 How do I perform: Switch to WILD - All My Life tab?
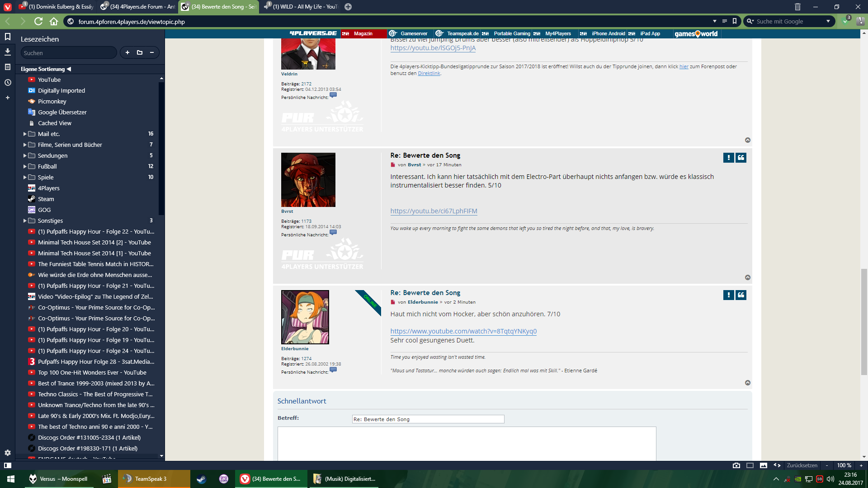click(x=301, y=7)
